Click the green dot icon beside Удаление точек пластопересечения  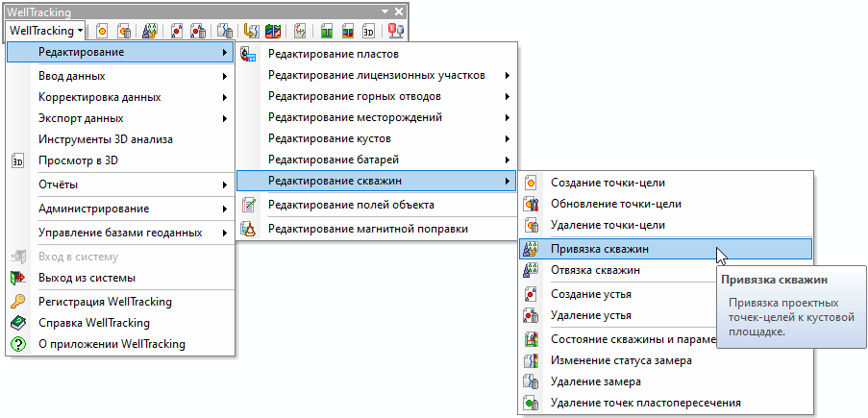pyautogui.click(x=532, y=403)
